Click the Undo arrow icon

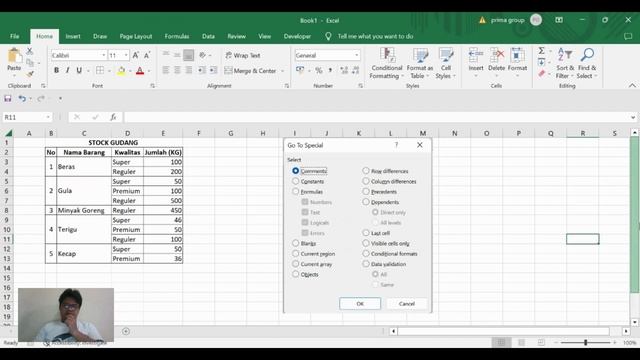pos(22,98)
